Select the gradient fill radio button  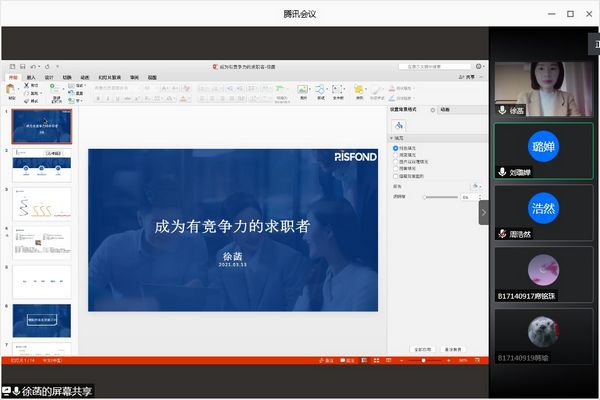tap(396, 154)
